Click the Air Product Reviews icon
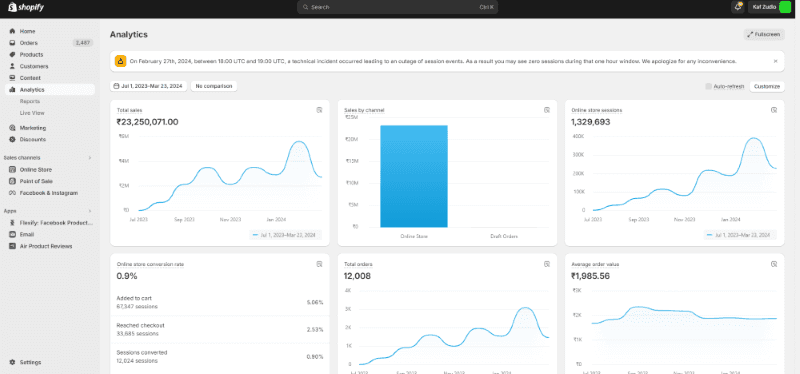Image resolution: width=800 pixels, height=374 pixels. pyautogui.click(x=12, y=246)
